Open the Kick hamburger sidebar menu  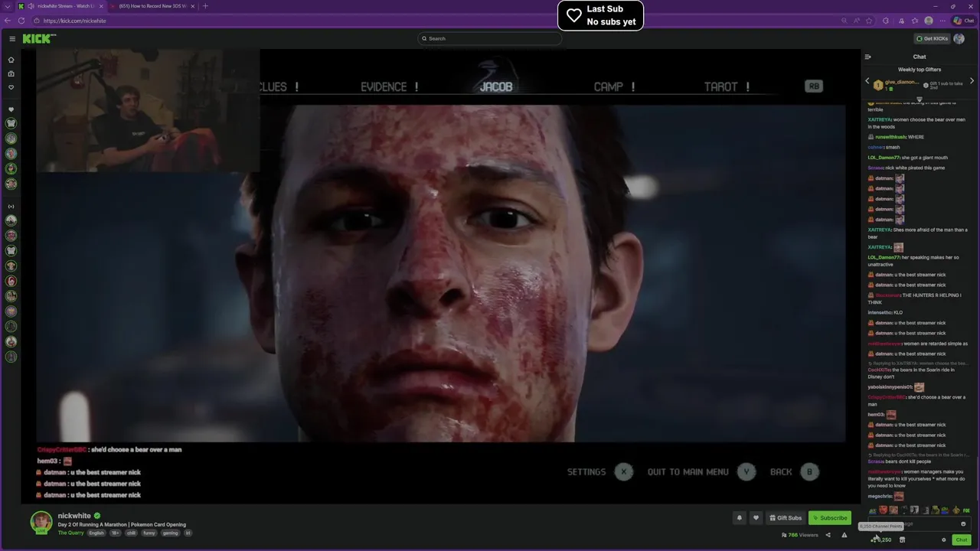tap(12, 38)
